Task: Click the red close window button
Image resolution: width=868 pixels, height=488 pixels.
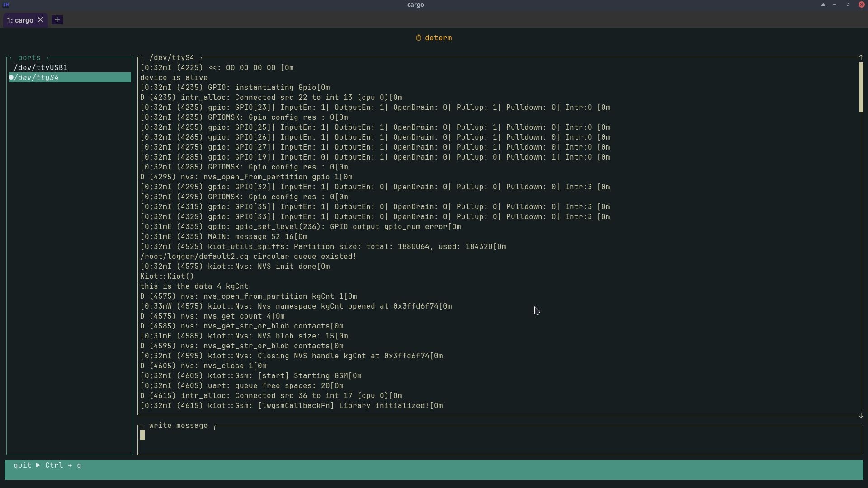Action: click(861, 5)
